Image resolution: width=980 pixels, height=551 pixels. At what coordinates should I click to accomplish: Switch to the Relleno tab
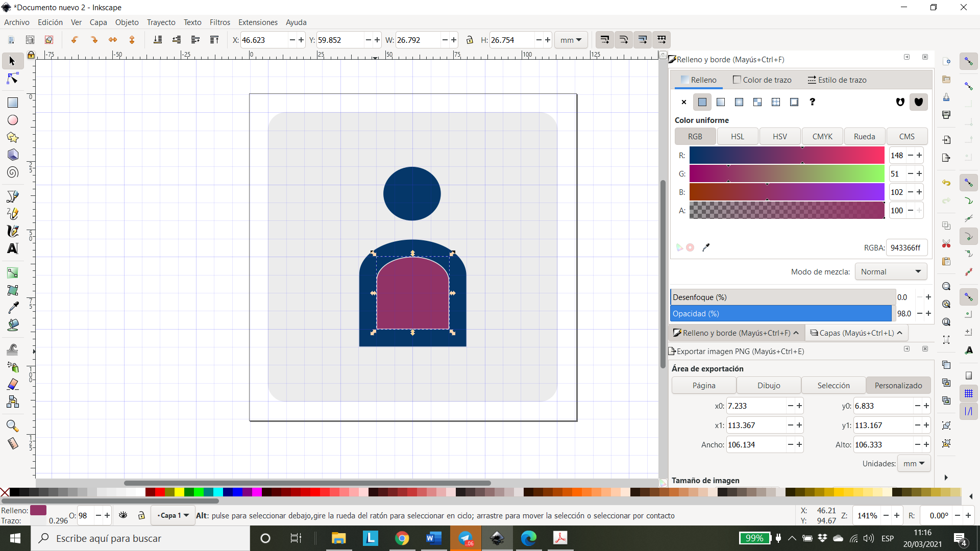703,80
